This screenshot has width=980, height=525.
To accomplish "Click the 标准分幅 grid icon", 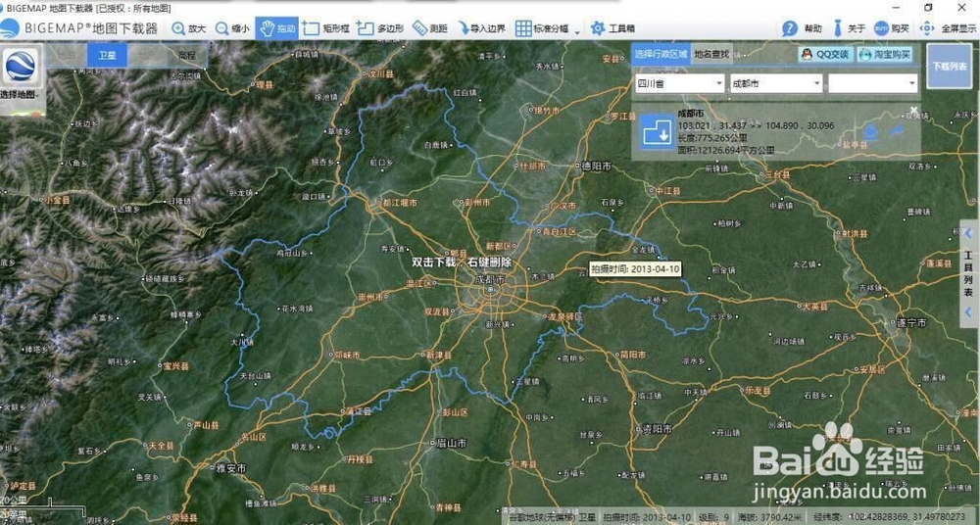I will pyautogui.click(x=523, y=28).
